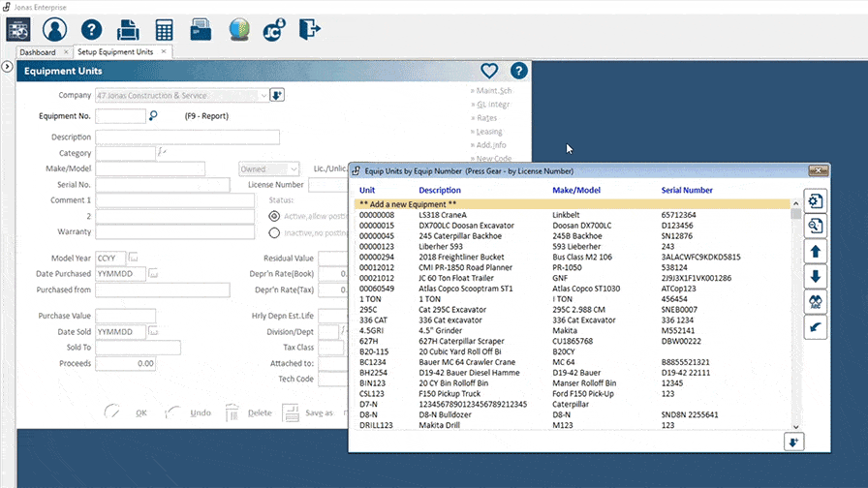Open the Date Sold calendar icon
The image size is (868, 488).
(153, 331)
